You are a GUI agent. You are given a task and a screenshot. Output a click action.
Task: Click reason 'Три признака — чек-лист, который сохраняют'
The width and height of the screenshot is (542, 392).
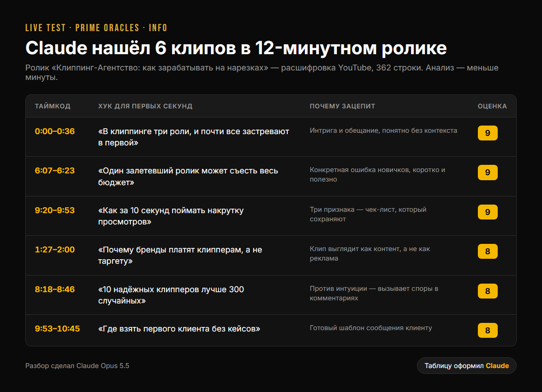click(368, 214)
